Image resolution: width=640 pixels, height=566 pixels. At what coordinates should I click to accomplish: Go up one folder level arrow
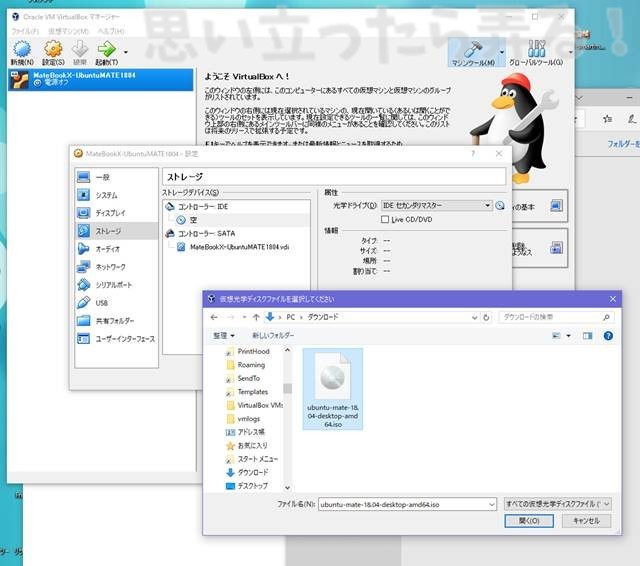pyautogui.click(x=256, y=317)
